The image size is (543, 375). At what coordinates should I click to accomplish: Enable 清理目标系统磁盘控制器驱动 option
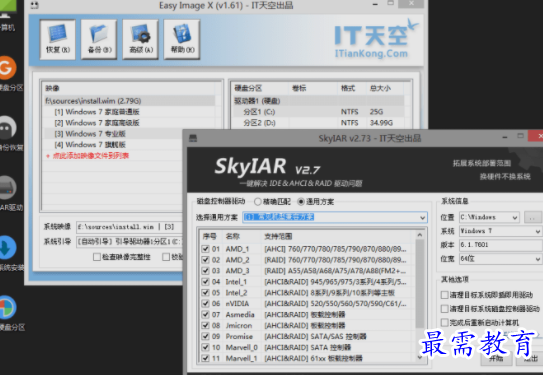pos(444,309)
